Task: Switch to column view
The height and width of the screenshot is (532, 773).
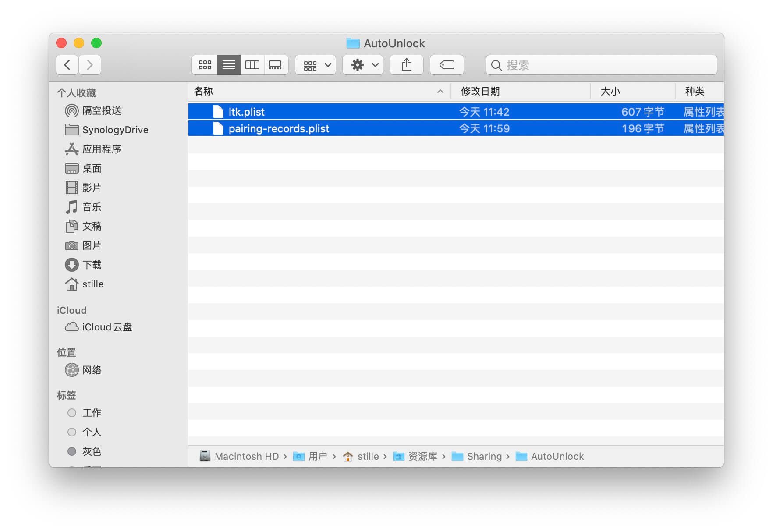Action: [252, 65]
